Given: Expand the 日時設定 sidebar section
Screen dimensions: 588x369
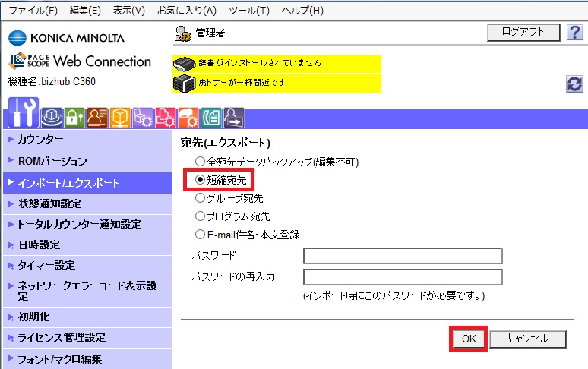Looking at the screenshot, I should coord(39,245).
